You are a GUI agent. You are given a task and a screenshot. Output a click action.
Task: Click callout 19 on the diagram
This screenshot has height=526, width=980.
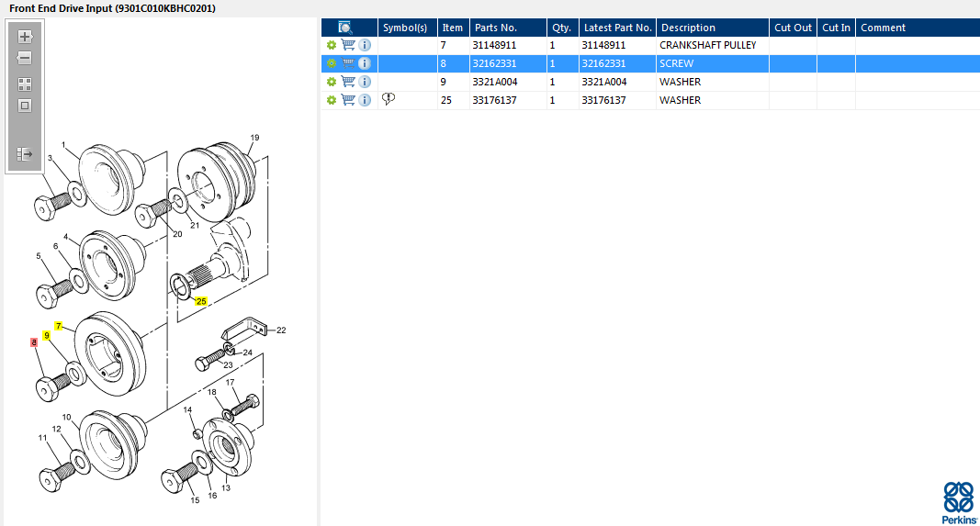pos(254,138)
